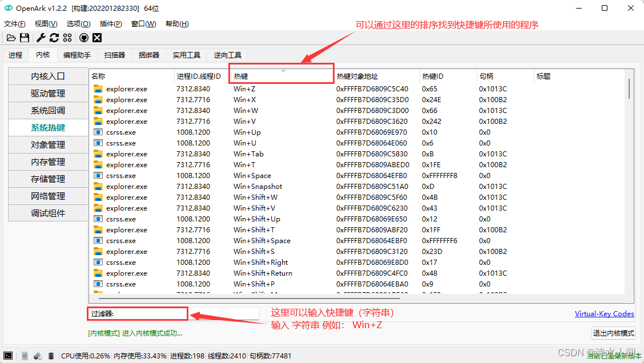Refresh the list with the refresh icon
644x363 pixels.
54,38
